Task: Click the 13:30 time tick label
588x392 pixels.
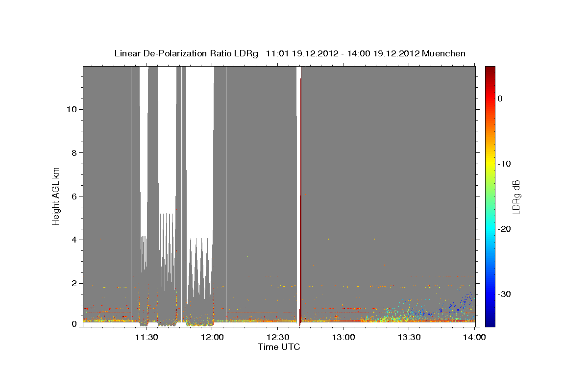Action: (409, 337)
